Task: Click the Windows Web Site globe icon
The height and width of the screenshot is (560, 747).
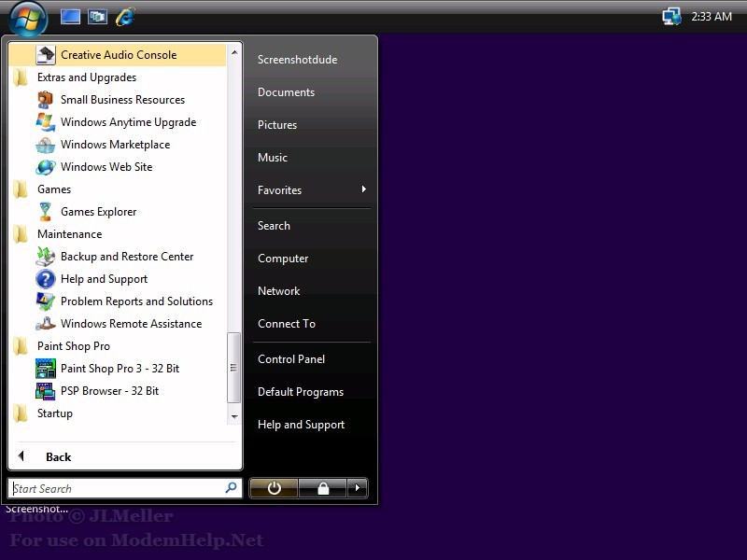Action: tap(46, 167)
